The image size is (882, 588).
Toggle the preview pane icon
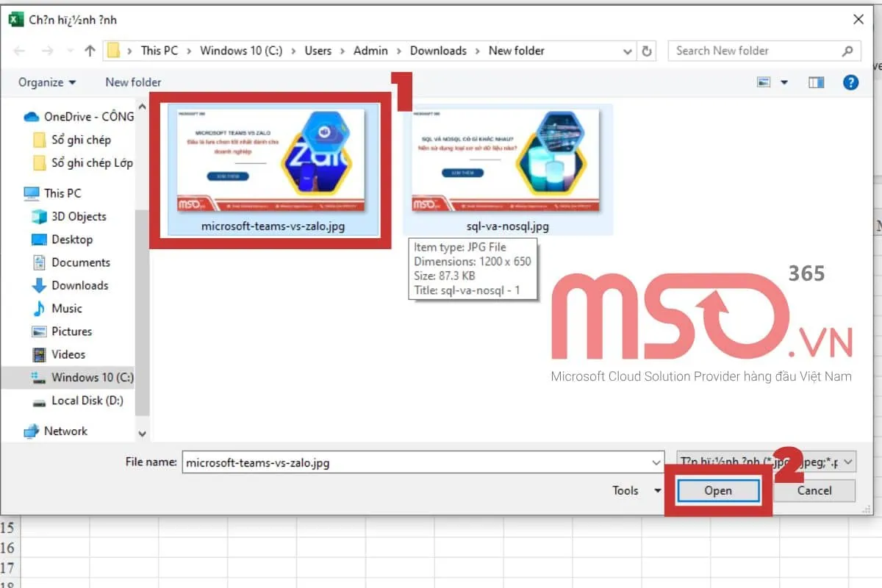click(816, 82)
